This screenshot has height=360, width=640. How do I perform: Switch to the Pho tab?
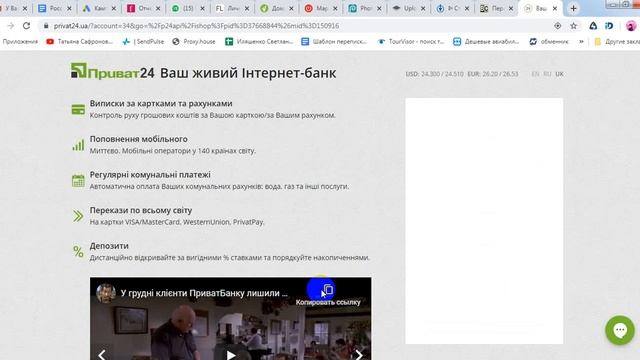(x=365, y=8)
